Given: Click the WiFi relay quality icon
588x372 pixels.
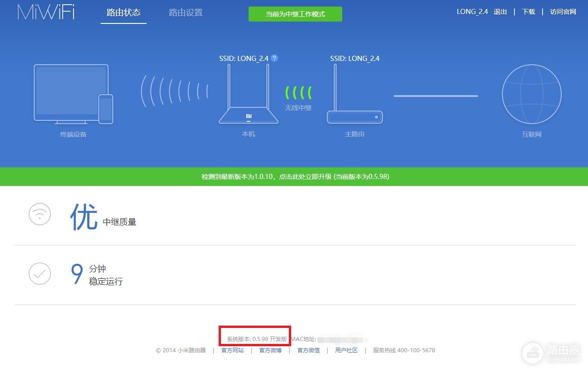Looking at the screenshot, I should [40, 214].
